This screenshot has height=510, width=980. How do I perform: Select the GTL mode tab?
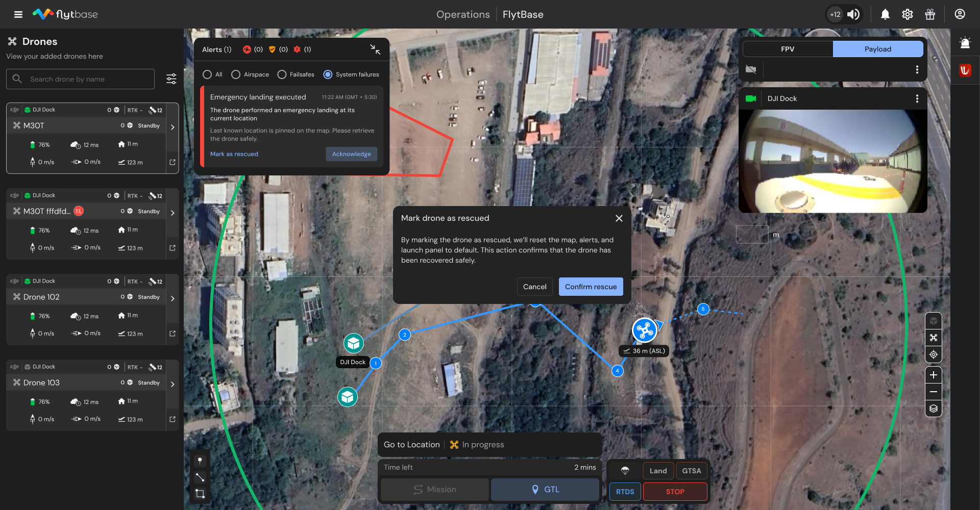(545, 490)
